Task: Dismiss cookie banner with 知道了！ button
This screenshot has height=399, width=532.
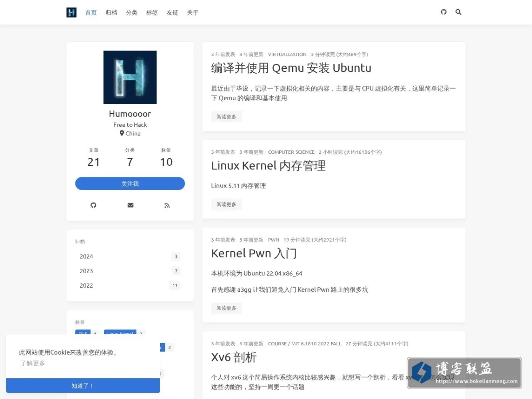Action: 83,386
